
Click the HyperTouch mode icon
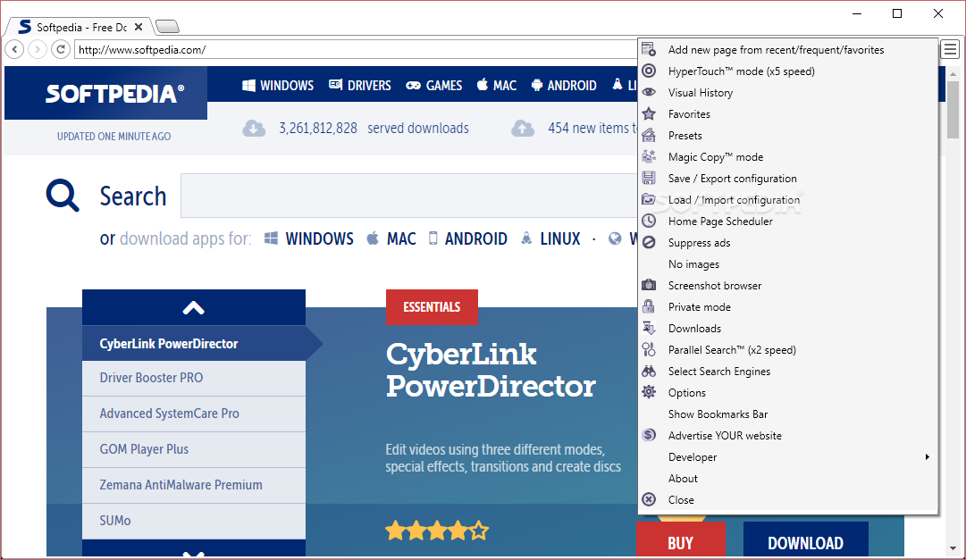pyautogui.click(x=649, y=71)
